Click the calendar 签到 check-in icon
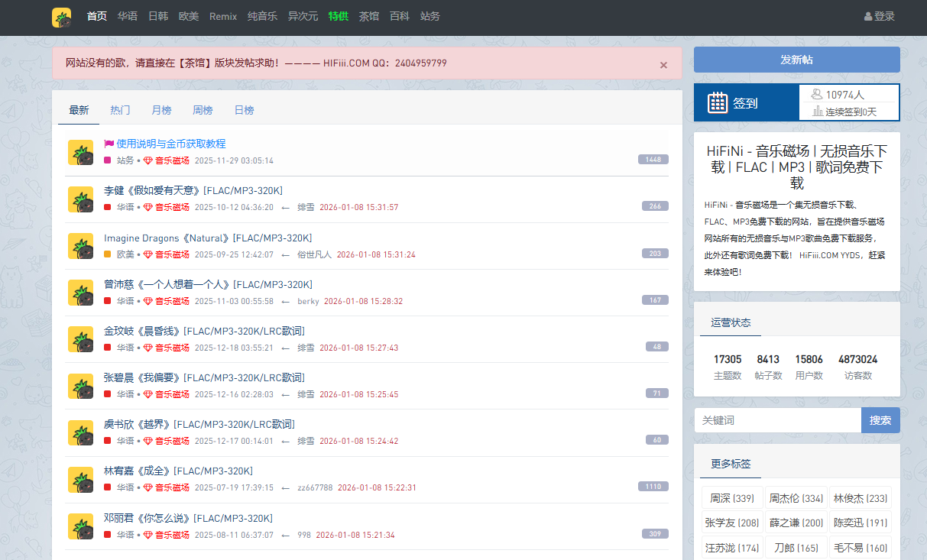The image size is (927, 560). tap(717, 102)
